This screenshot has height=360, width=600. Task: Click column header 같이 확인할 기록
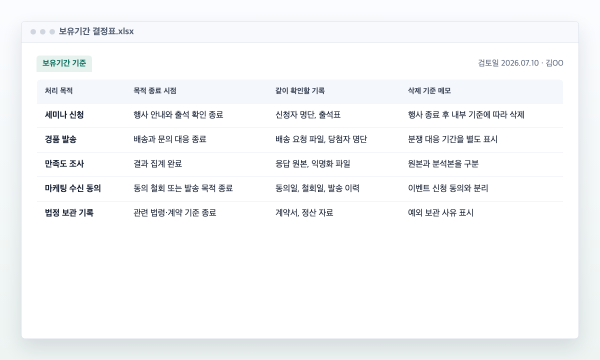point(300,91)
